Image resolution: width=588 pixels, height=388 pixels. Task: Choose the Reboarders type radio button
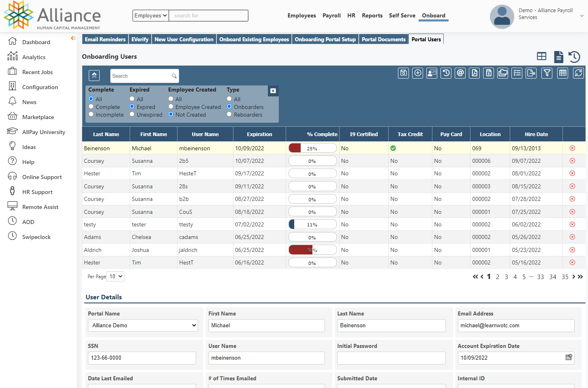(x=229, y=115)
